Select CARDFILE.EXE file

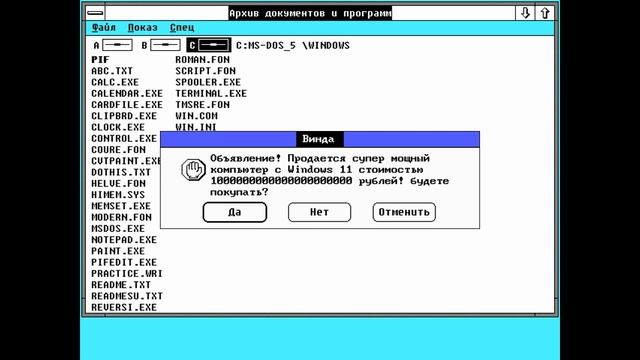(x=127, y=105)
